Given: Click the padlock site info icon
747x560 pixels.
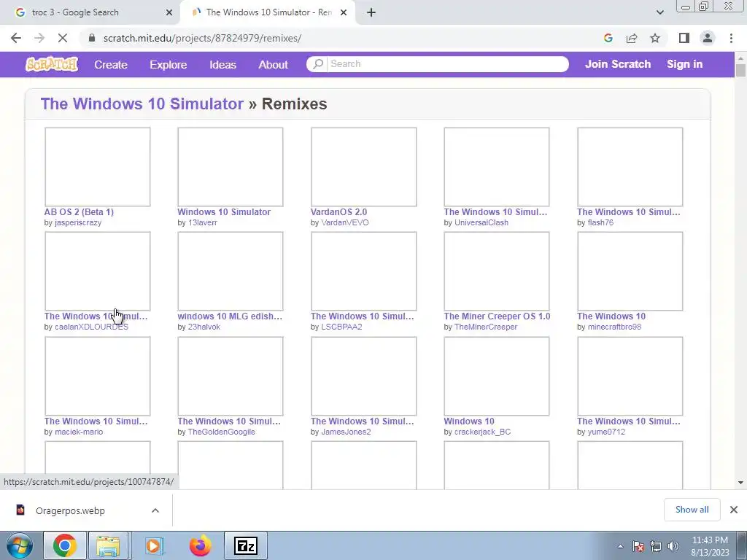Looking at the screenshot, I should pyautogui.click(x=92, y=38).
